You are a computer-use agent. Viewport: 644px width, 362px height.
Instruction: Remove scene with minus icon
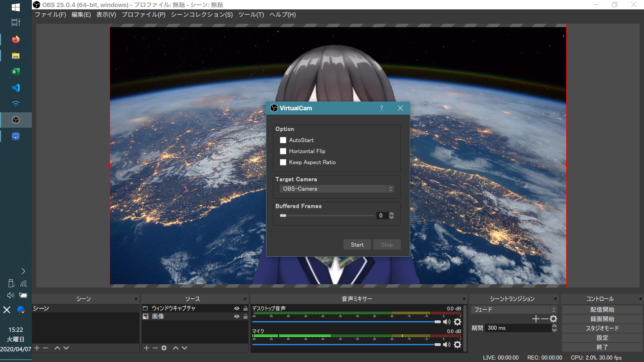pyautogui.click(x=46, y=348)
